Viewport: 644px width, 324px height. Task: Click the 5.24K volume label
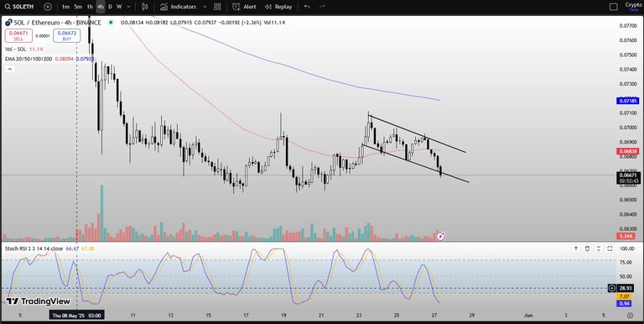(626, 236)
